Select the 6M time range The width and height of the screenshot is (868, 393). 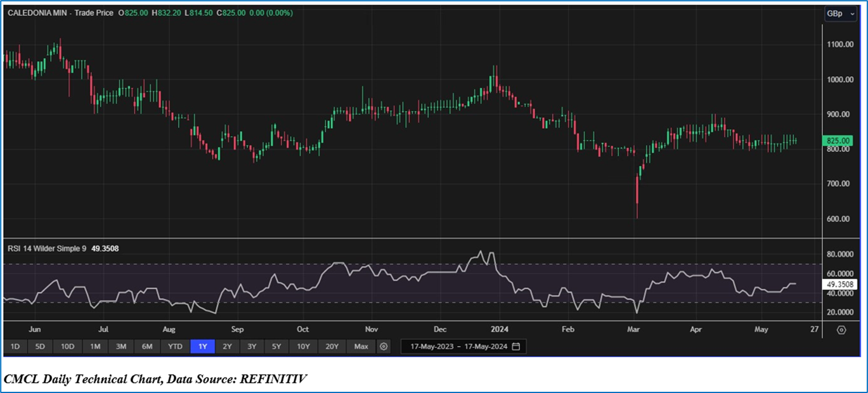pos(147,346)
